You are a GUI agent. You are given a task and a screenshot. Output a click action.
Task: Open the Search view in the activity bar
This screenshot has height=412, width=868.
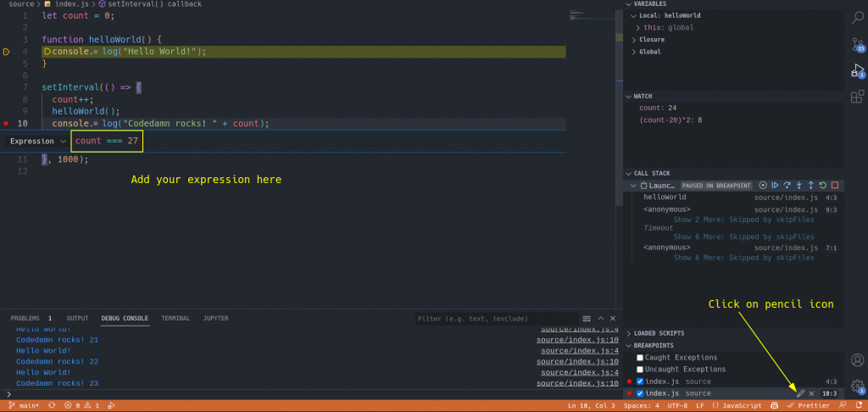(x=857, y=17)
